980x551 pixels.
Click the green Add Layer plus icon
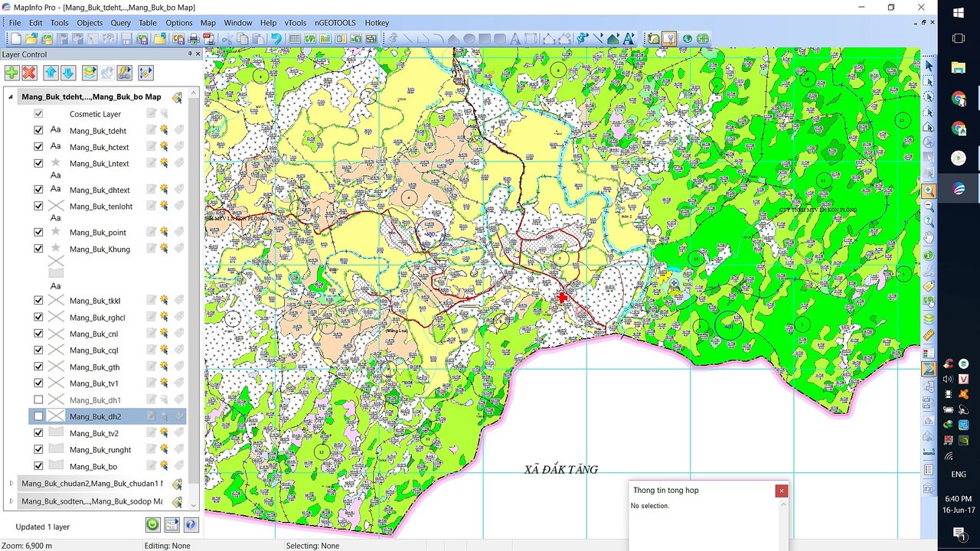pyautogui.click(x=11, y=73)
